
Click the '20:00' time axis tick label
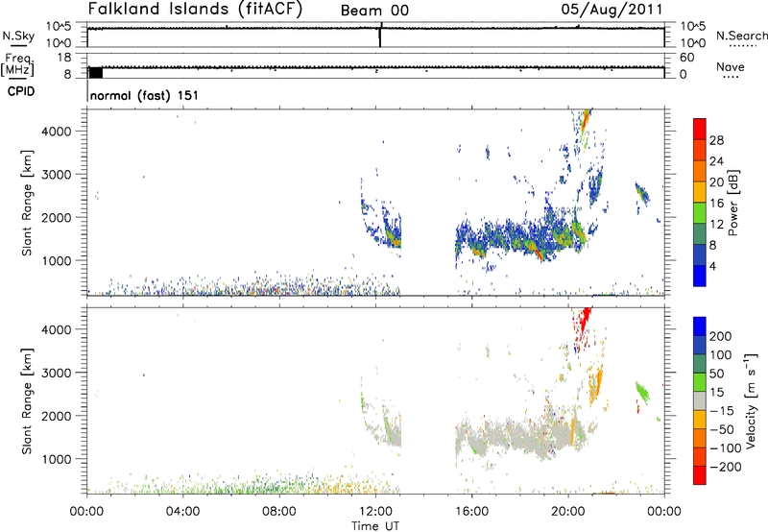coord(568,512)
